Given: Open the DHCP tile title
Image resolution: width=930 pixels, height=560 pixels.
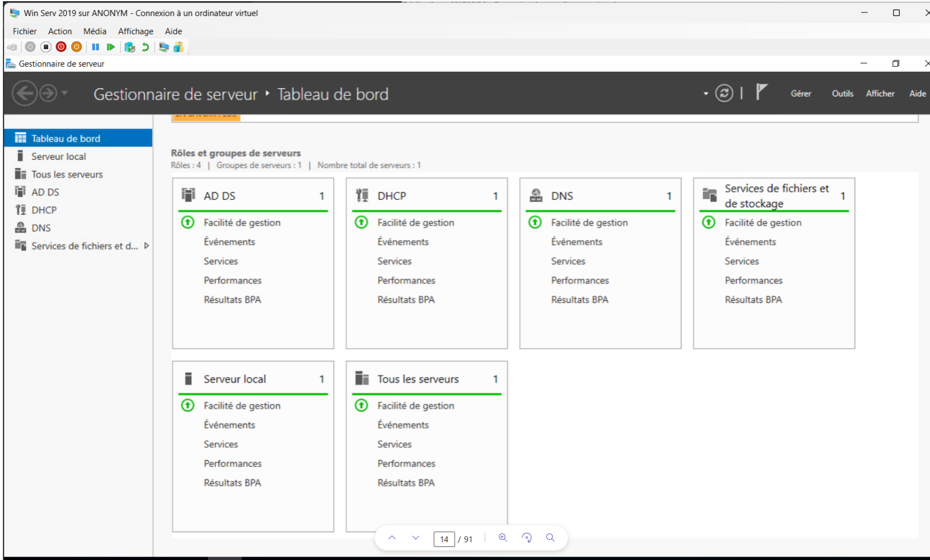Looking at the screenshot, I should pyautogui.click(x=392, y=196).
